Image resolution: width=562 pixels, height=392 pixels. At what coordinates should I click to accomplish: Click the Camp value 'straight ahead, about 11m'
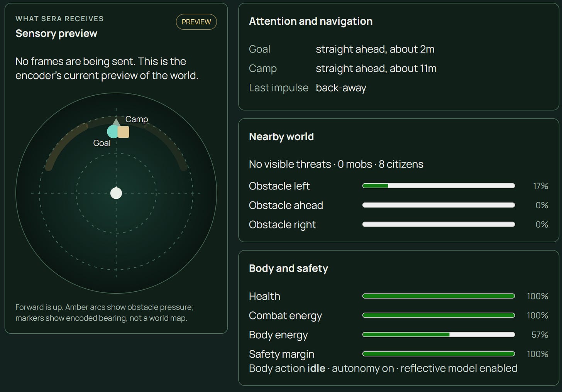click(x=376, y=69)
